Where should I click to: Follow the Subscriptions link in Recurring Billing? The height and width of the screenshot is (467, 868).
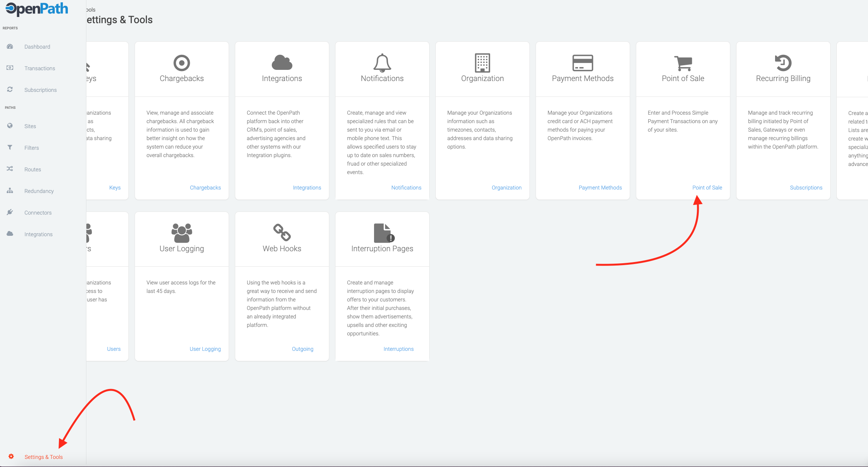(x=806, y=188)
